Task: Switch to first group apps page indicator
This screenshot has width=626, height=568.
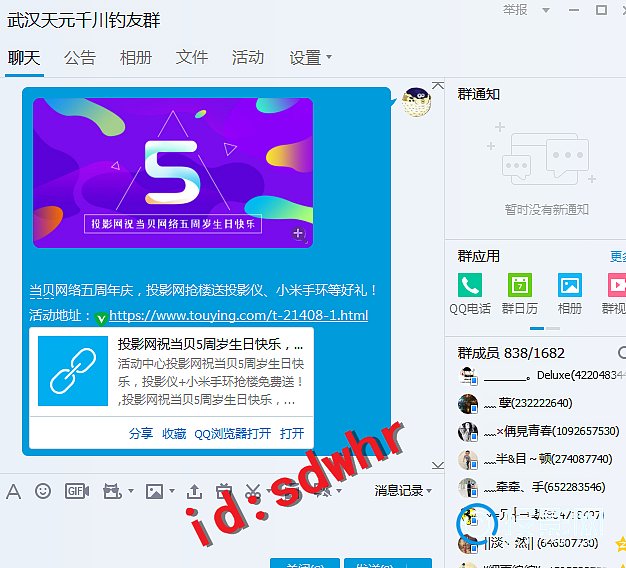Action: [537, 329]
